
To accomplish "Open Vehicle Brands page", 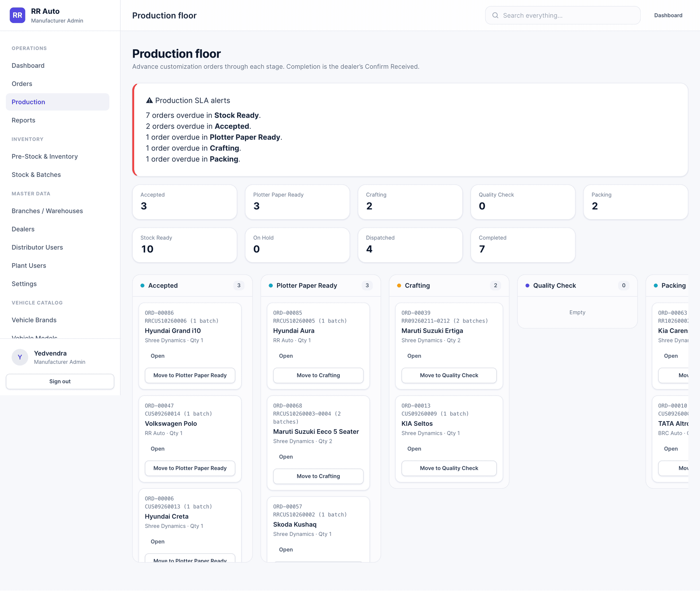I will [58, 320].
